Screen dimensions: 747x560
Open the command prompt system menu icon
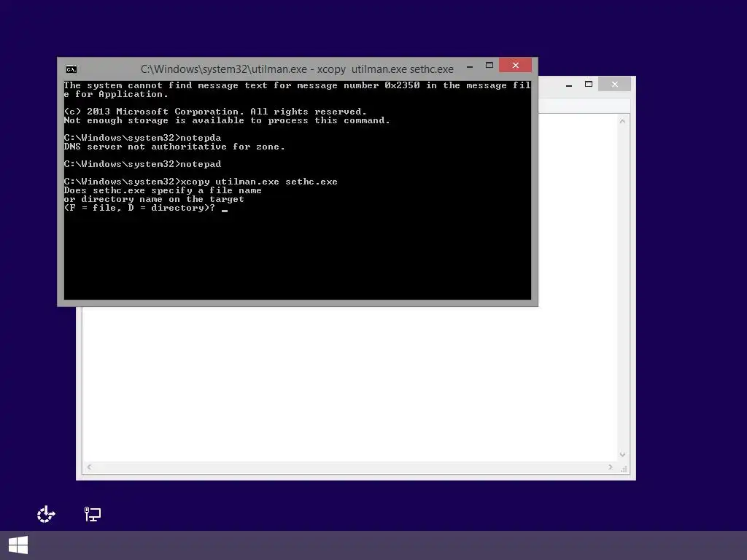(71, 69)
